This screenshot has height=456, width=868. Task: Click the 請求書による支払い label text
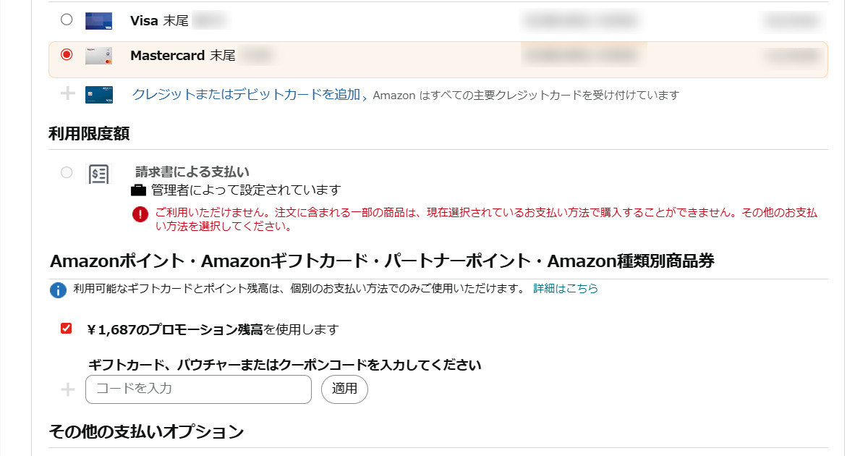point(192,172)
